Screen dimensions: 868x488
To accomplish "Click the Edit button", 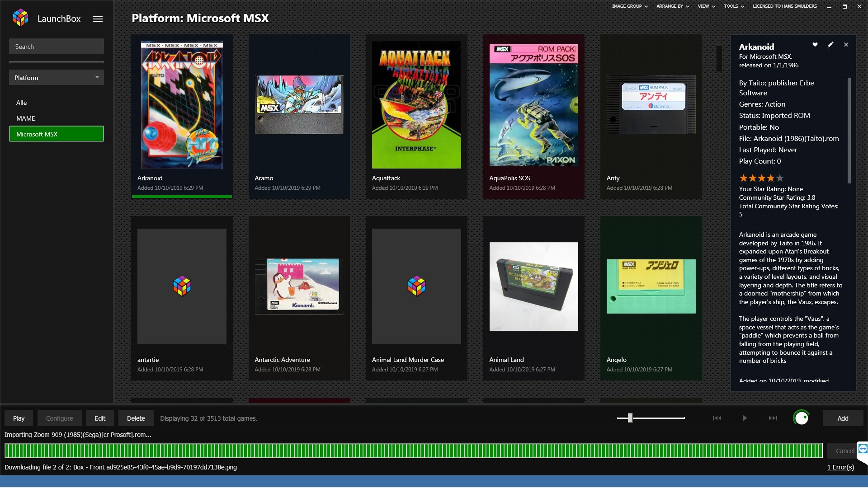I will tap(100, 418).
